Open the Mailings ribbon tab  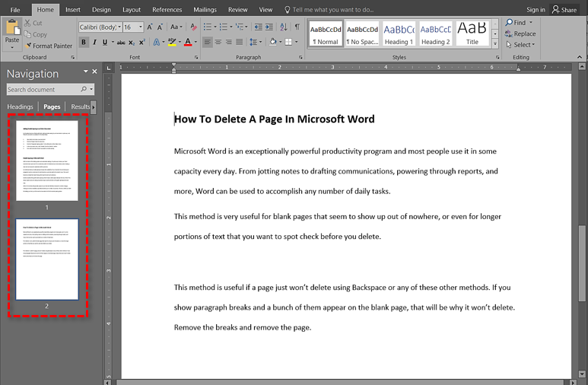[x=205, y=10]
